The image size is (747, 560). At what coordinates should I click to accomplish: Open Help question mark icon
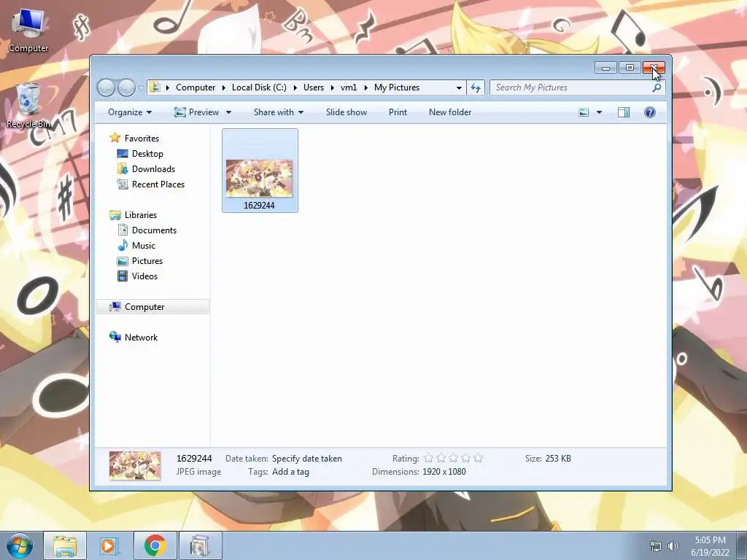(650, 112)
